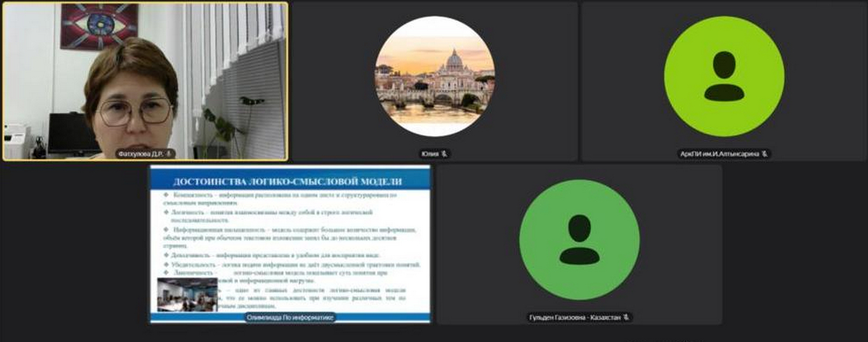Click the Юлия participant name label

click(429, 154)
